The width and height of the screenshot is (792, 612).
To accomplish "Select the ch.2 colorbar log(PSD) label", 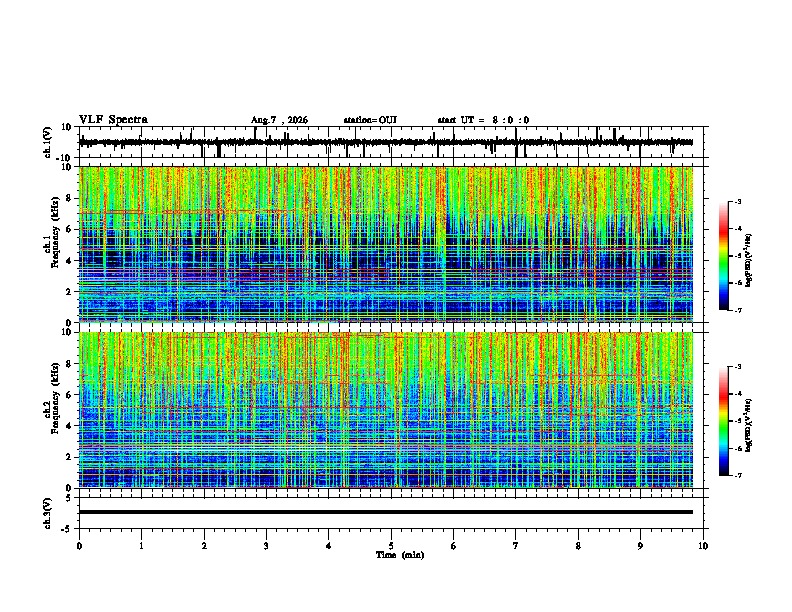I will [x=748, y=425].
